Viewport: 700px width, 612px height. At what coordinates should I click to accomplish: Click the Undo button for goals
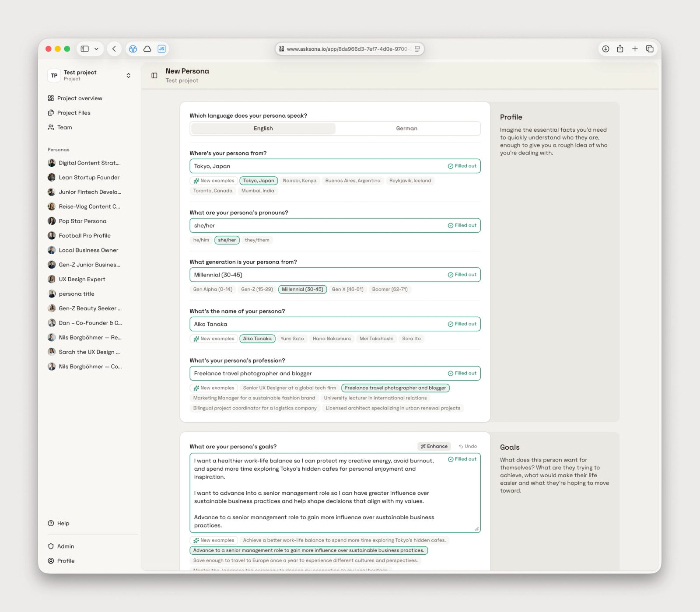(468, 446)
